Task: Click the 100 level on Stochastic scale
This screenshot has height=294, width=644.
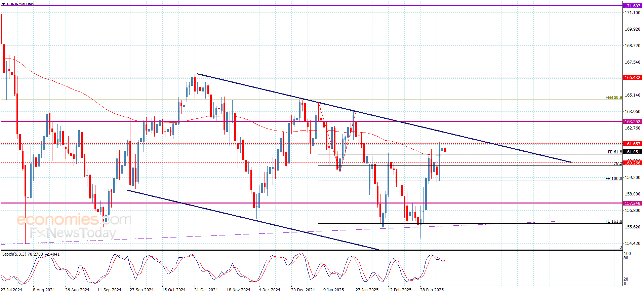Action: [x=627, y=254]
